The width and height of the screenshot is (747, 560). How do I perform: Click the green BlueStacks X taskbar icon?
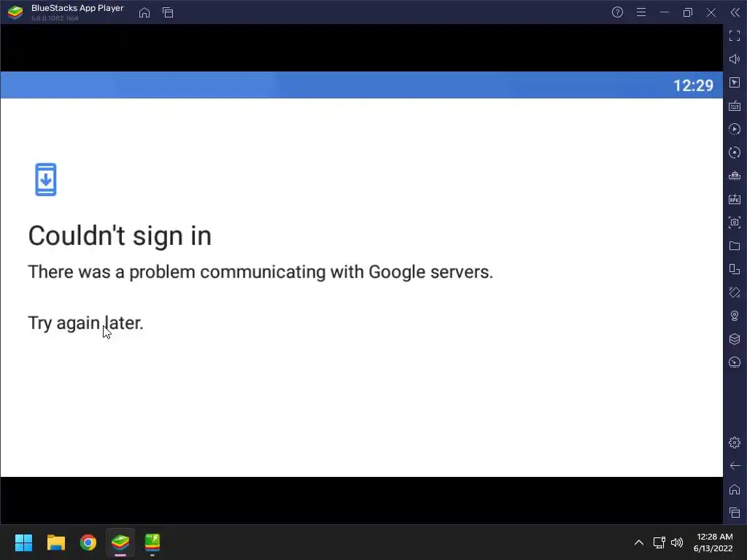(x=152, y=542)
